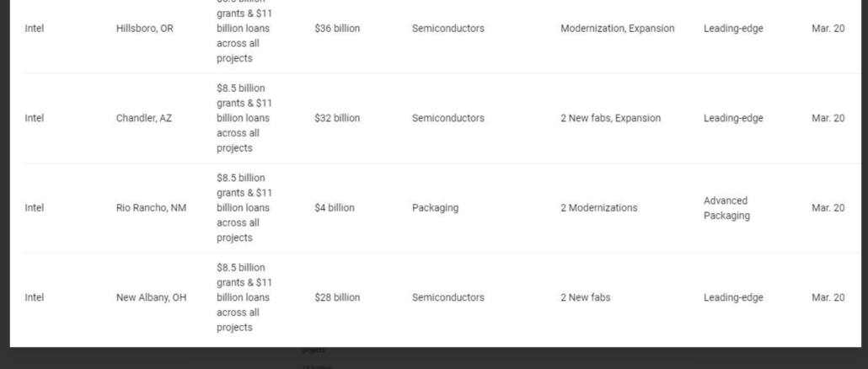Select Intel in the New Albany row
This screenshot has height=369, width=868.
pos(35,297)
